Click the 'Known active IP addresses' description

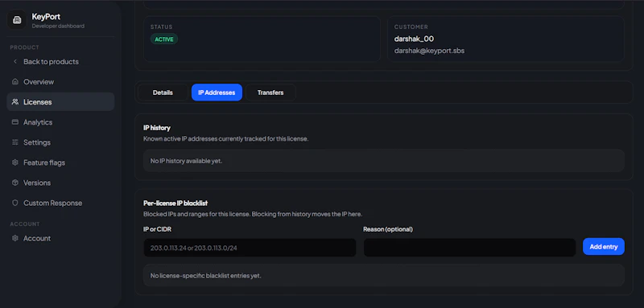click(x=226, y=138)
